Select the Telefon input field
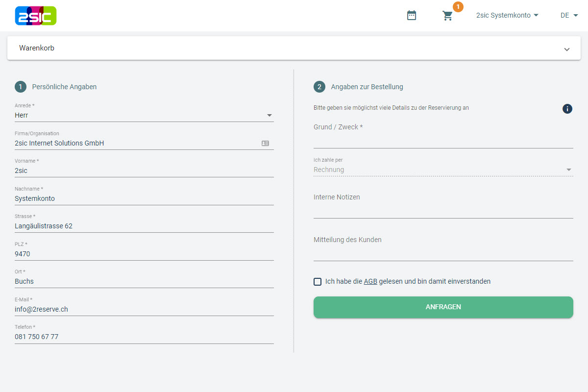588x392 pixels. [144, 337]
